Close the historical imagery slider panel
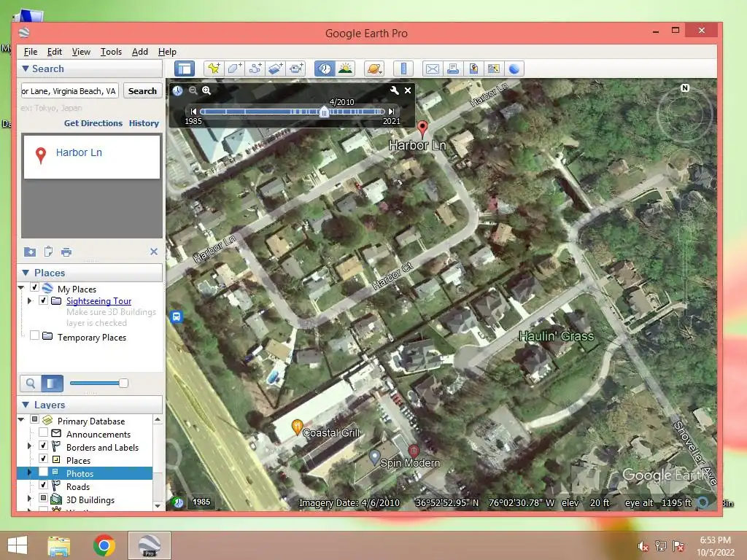This screenshot has width=747, height=560. (408, 90)
